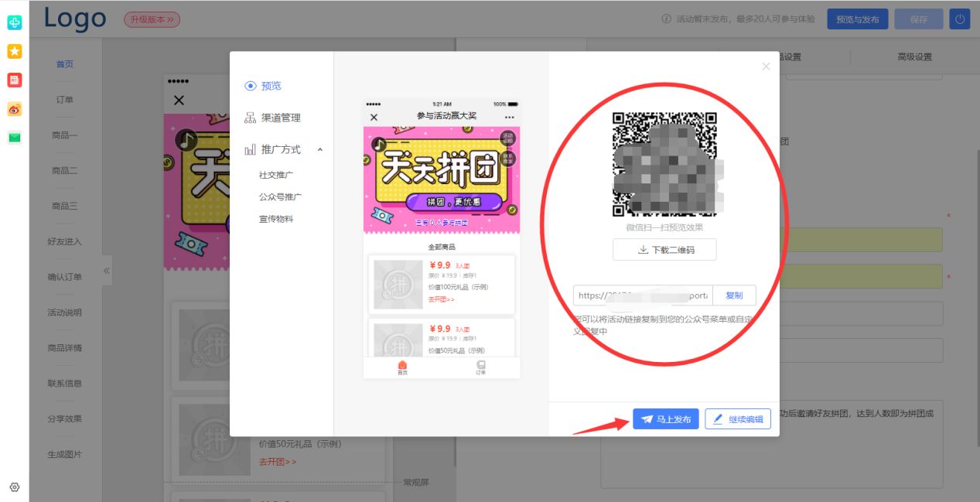Collapse the 推广方式 section chevron
Screen dimensions: 980x502
pyautogui.click(x=320, y=149)
